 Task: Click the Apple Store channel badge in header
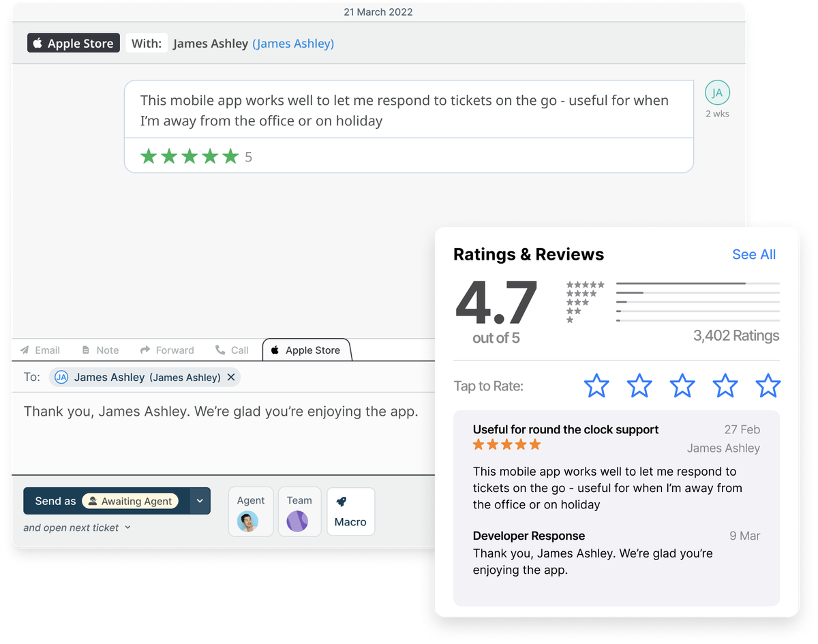click(x=74, y=43)
